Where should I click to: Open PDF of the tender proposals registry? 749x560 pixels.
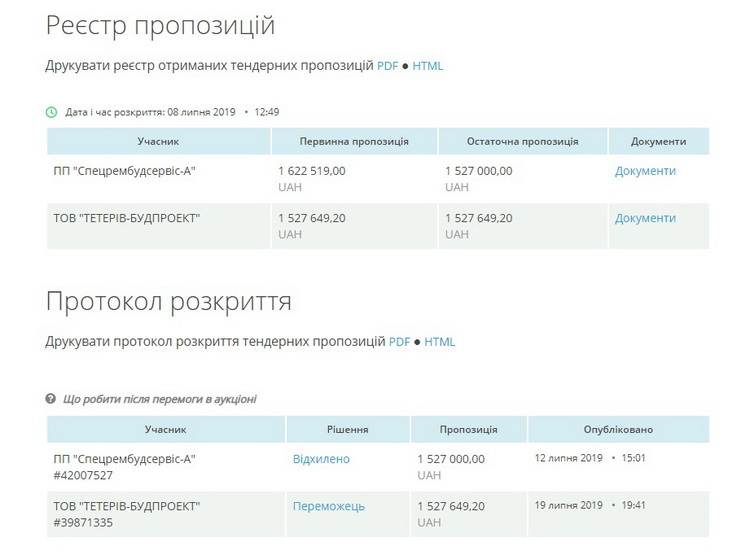click(x=387, y=66)
